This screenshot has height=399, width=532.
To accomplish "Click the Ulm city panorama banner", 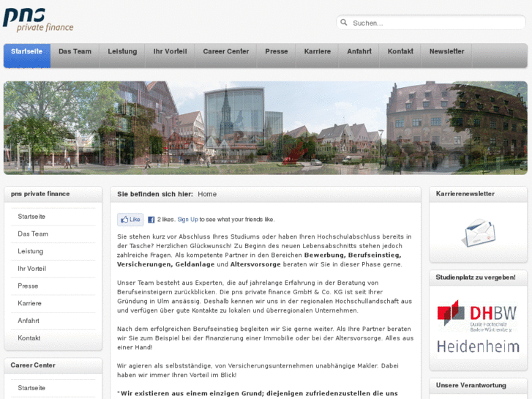I will tap(266, 127).
